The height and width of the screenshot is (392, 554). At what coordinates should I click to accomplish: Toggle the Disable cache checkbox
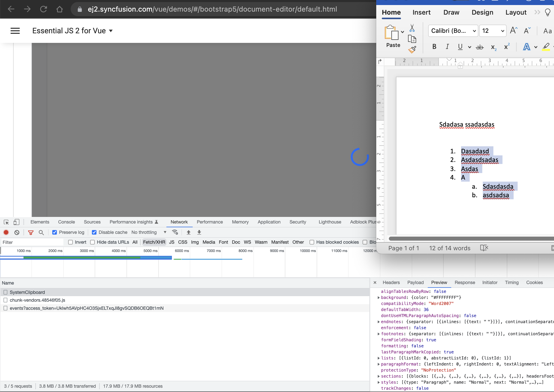tap(94, 232)
